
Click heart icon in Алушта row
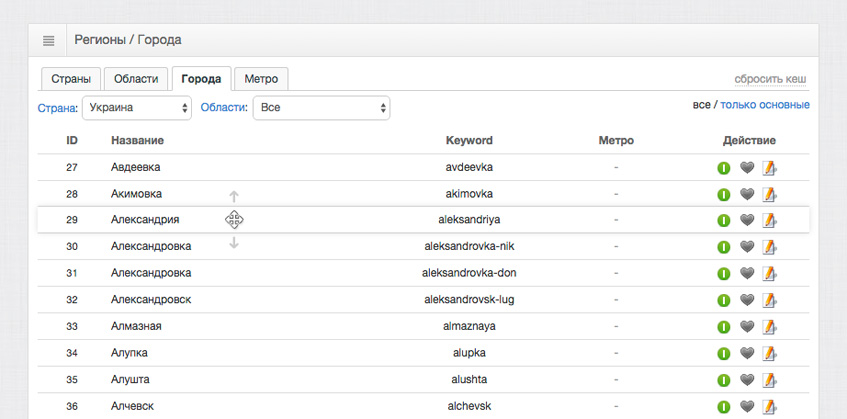tap(747, 380)
